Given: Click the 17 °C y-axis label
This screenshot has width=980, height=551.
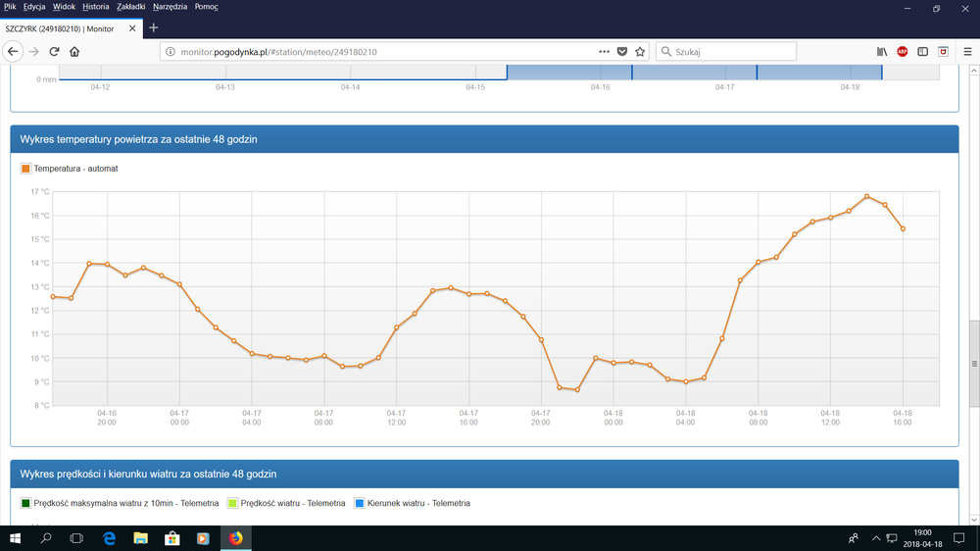Looking at the screenshot, I should coord(40,192).
